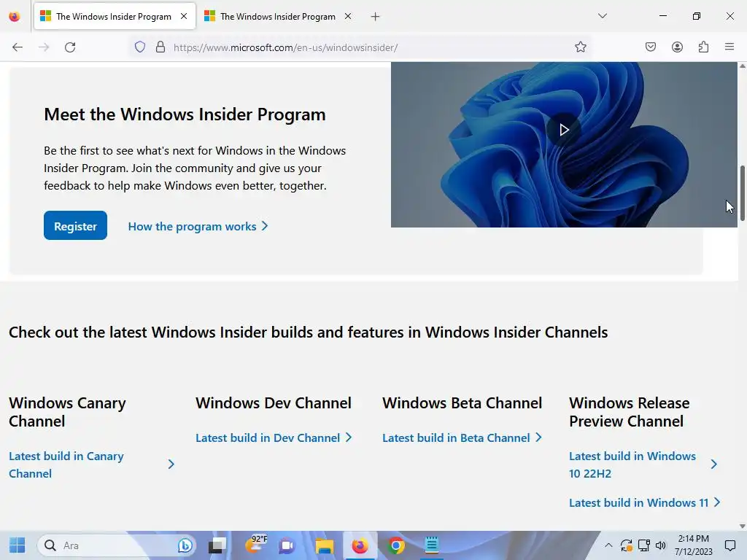The width and height of the screenshot is (747, 560).
Task: Click the scrollbar up arrow
Action: 742,66
